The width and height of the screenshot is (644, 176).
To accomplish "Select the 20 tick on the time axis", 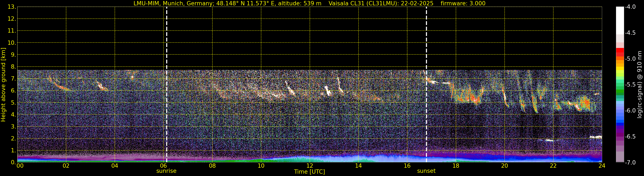I will click(504, 166).
